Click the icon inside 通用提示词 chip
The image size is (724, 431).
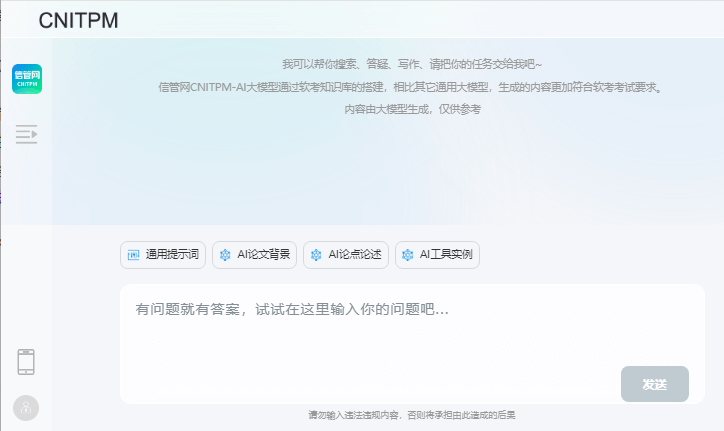[134, 255]
